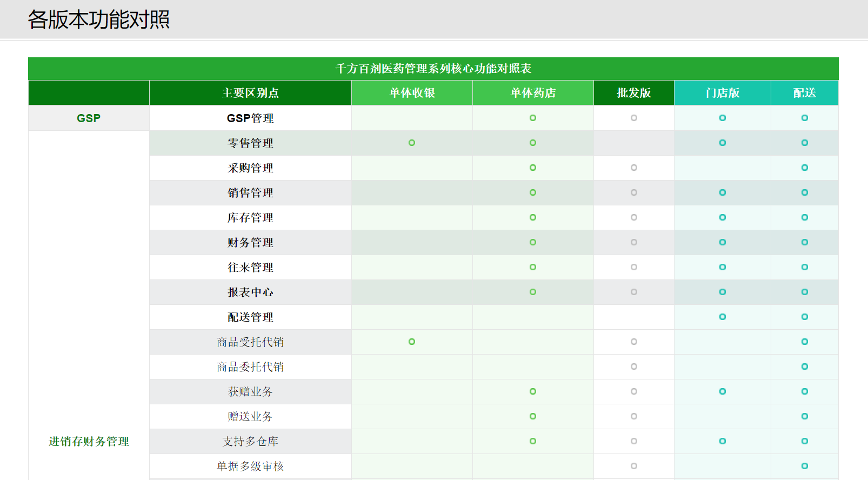This screenshot has width=868, height=480.
Task: Click the 配送 circle in 往来管理 row
Action: (x=805, y=267)
